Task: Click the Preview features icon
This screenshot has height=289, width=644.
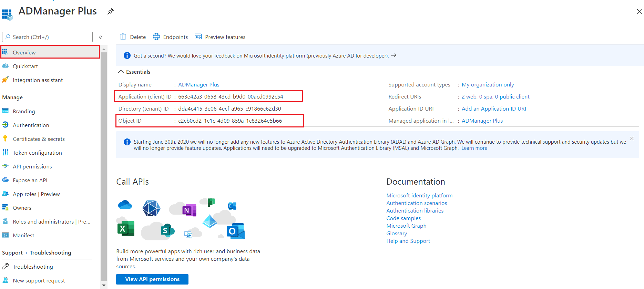Action: click(x=198, y=37)
